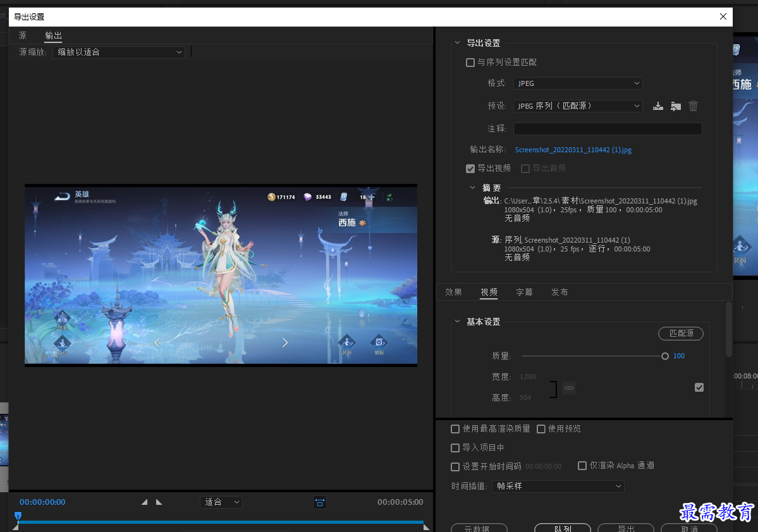This screenshot has width=758, height=532.
Task: Open the Publish tab
Action: (559, 292)
